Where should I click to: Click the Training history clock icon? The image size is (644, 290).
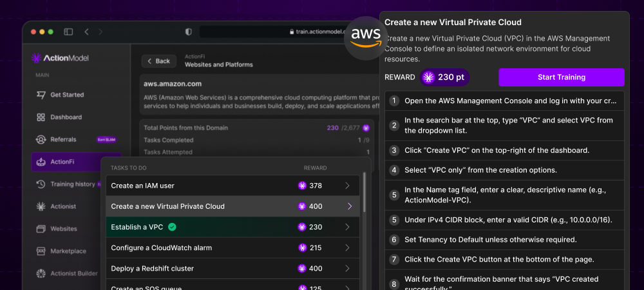[x=41, y=184]
